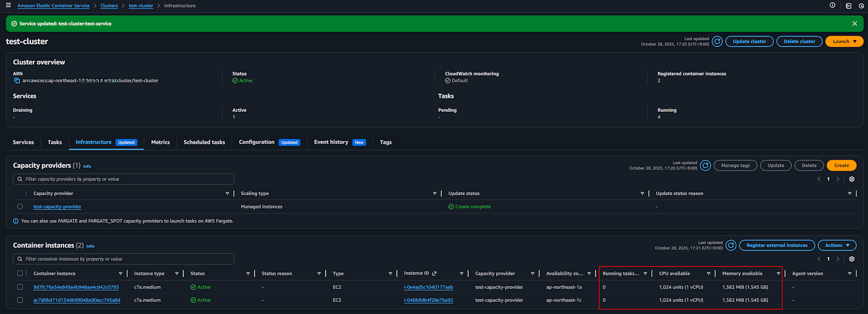Open the test-capacity-provider link
Screen dimensions: 868x314
[57, 207]
